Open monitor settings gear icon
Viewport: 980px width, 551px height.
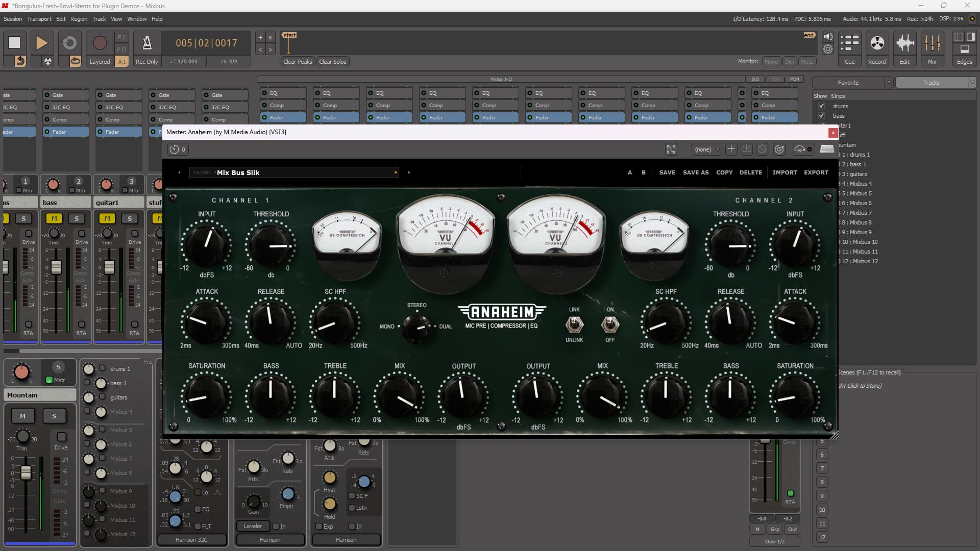coord(828,49)
